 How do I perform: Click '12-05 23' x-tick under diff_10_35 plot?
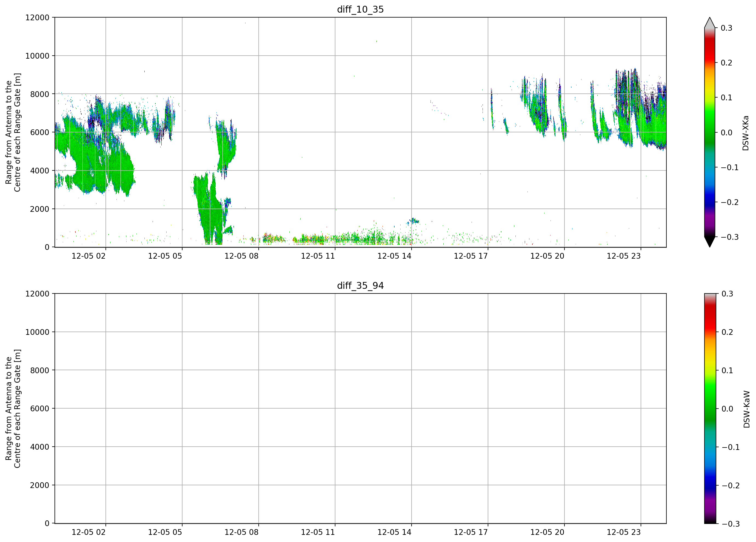[624, 256]
